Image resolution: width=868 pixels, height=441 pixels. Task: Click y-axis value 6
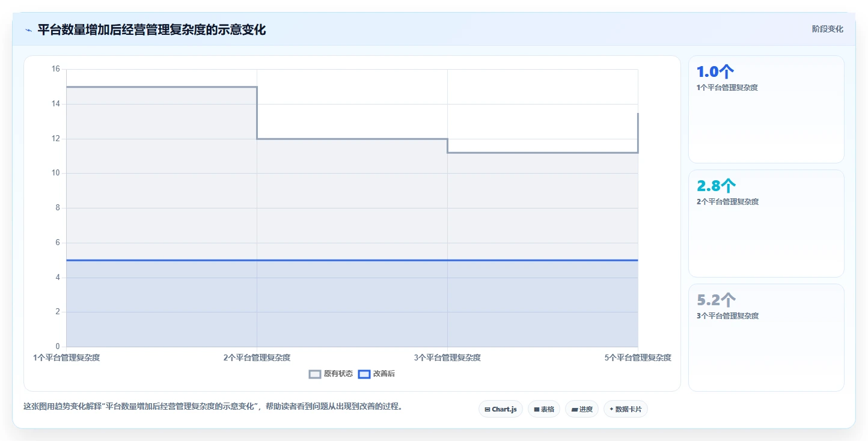(x=58, y=243)
